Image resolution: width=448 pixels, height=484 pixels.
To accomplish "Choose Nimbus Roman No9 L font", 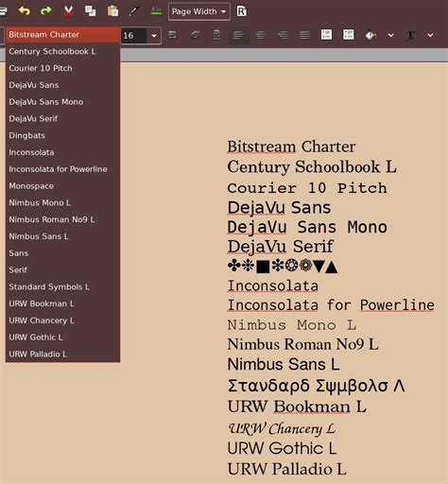I will coord(62,219).
